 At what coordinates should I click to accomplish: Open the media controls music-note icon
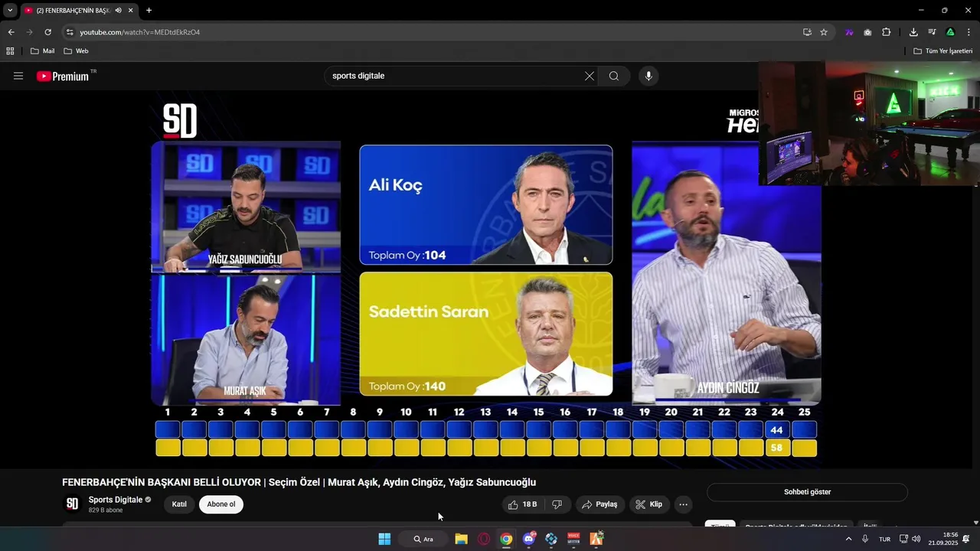[x=932, y=32]
